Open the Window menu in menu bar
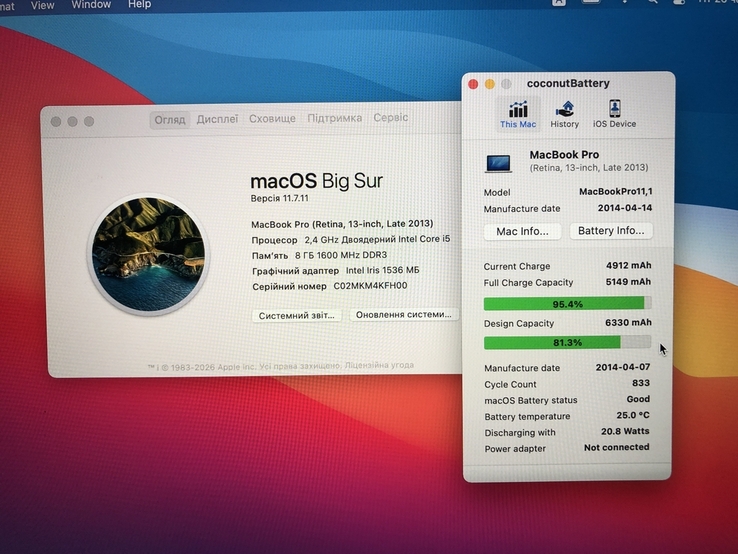The width and height of the screenshot is (738, 554). point(91,5)
